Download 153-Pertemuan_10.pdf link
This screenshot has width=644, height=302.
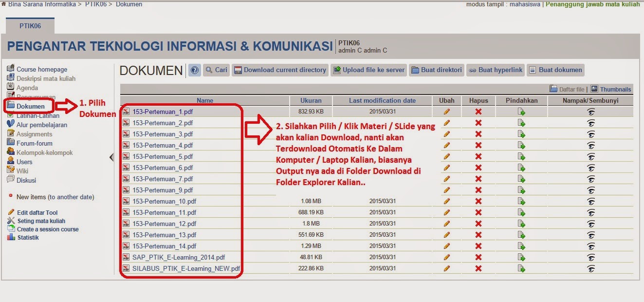click(163, 201)
